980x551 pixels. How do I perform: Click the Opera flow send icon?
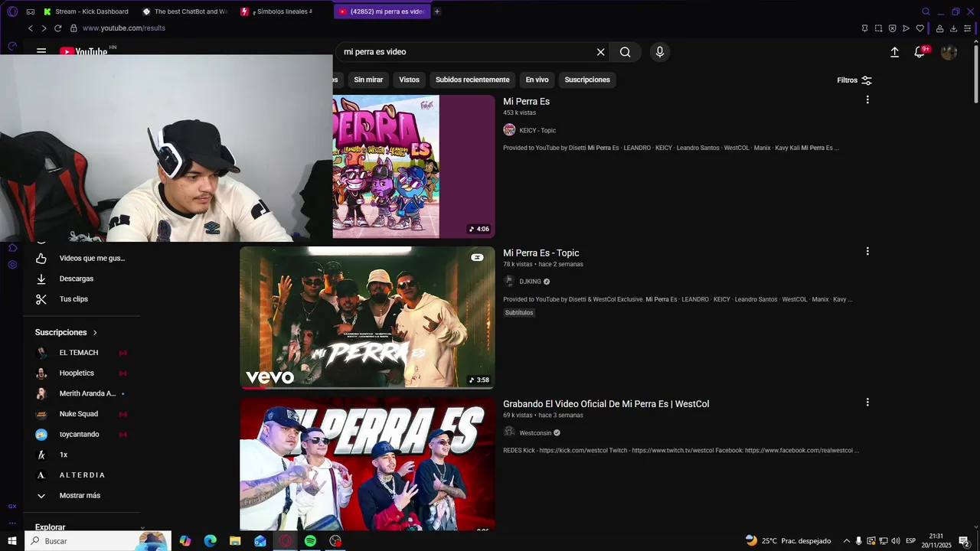coord(906,28)
